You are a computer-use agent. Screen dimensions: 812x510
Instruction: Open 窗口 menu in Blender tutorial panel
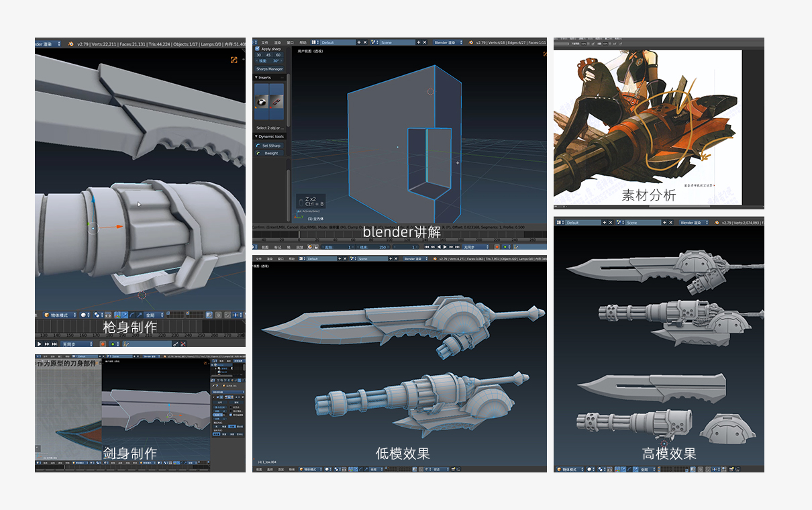click(291, 42)
